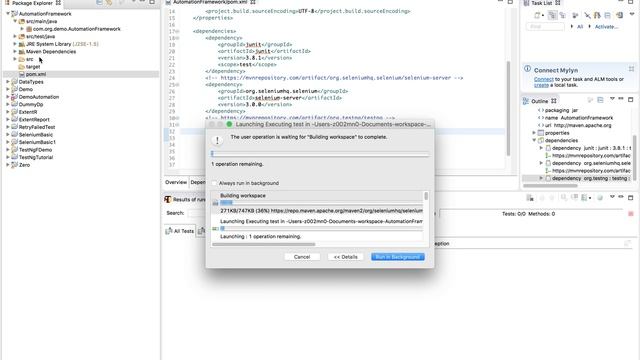Cancel the launching operation dialog
Viewport: 640px width, 360px height.
[x=302, y=257]
